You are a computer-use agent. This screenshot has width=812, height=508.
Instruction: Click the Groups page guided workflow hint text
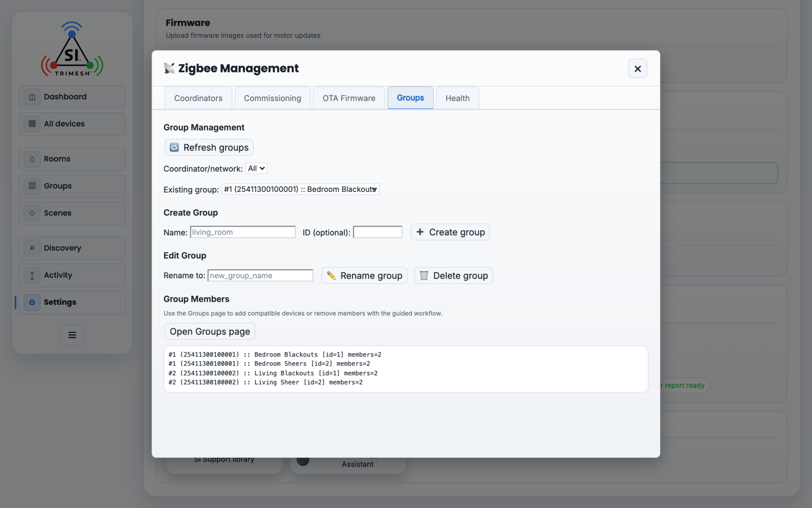tap(303, 313)
